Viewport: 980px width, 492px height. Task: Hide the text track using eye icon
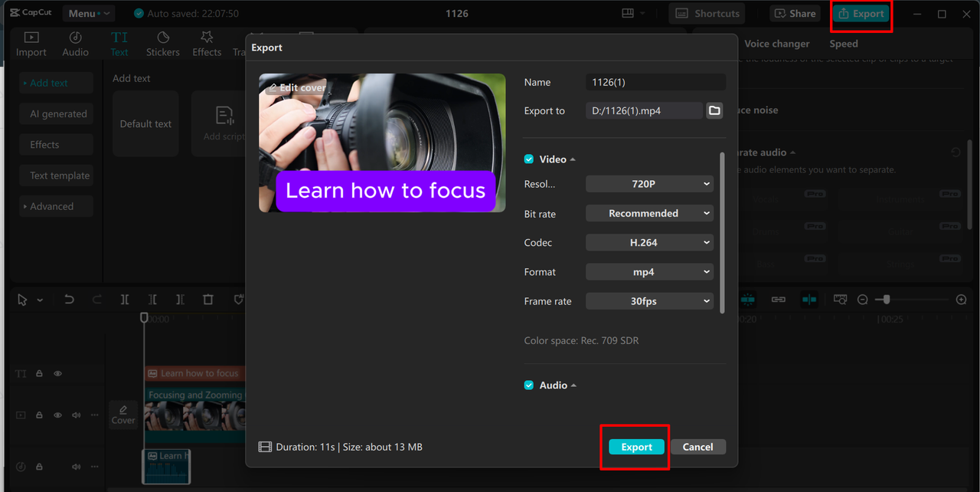[57, 373]
